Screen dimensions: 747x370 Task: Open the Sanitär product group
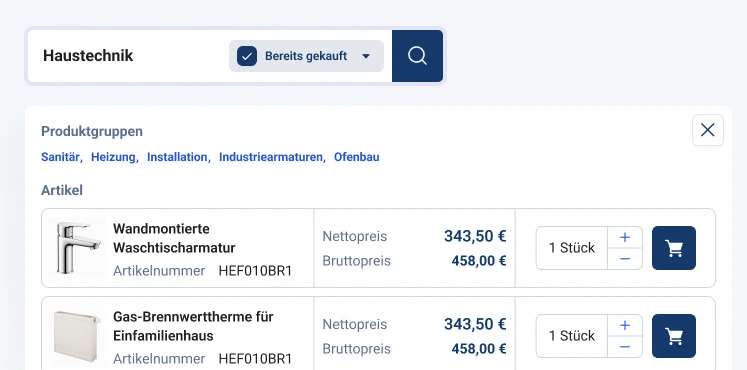61,157
